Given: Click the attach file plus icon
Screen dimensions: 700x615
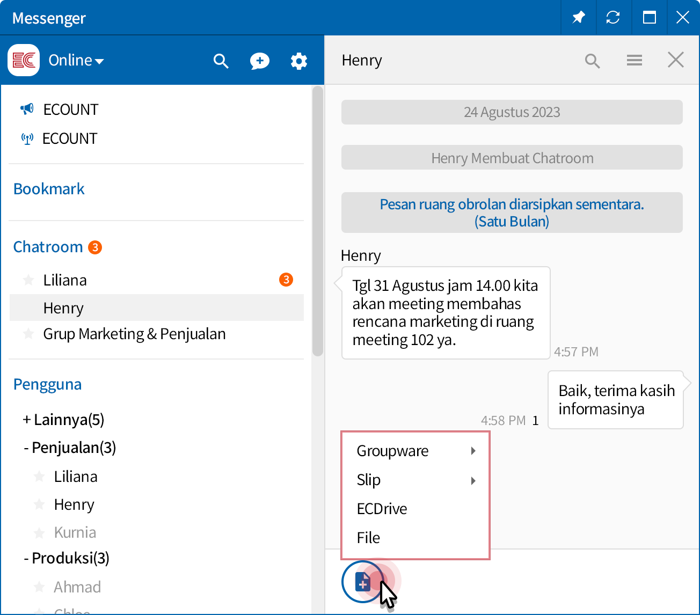Looking at the screenshot, I should coord(363,581).
